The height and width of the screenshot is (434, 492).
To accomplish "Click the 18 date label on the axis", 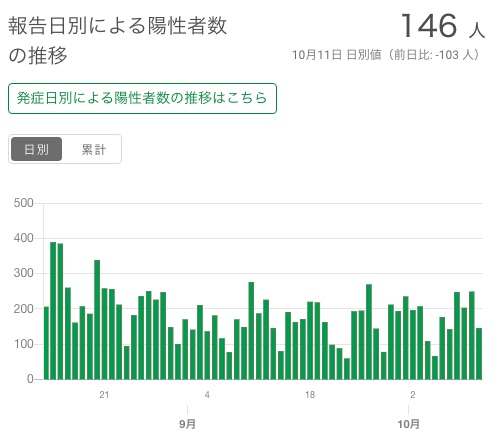I will pyautogui.click(x=310, y=395).
